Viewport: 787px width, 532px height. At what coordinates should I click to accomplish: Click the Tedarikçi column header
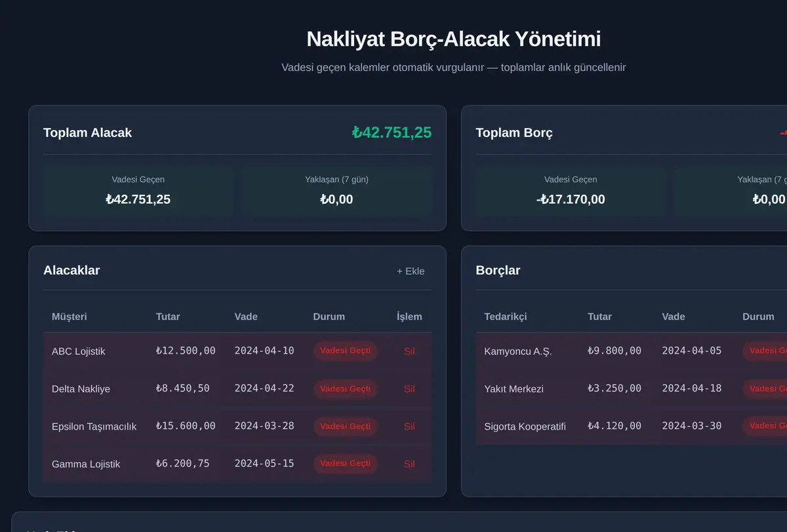506,316
